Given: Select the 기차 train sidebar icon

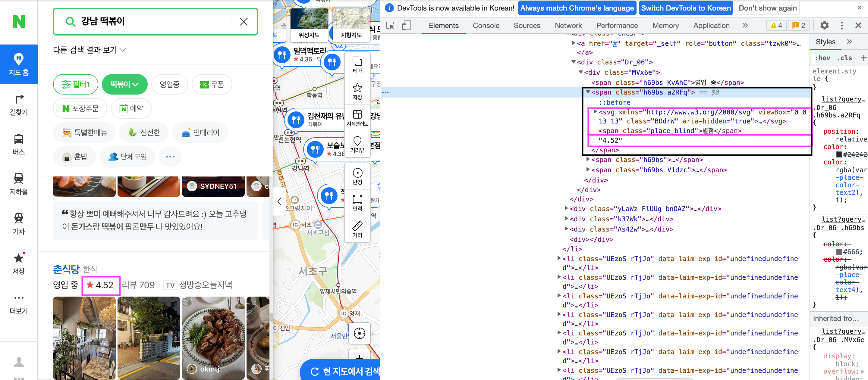Looking at the screenshot, I should (19, 224).
